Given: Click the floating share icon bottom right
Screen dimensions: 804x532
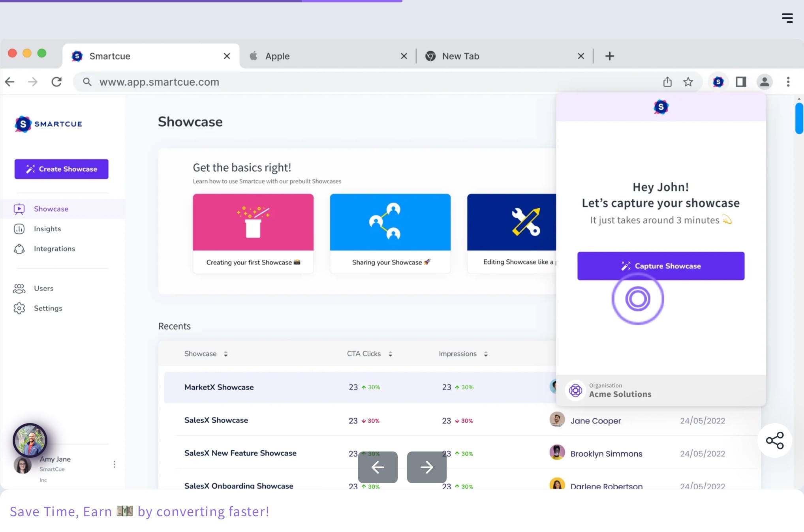Looking at the screenshot, I should coord(774,440).
